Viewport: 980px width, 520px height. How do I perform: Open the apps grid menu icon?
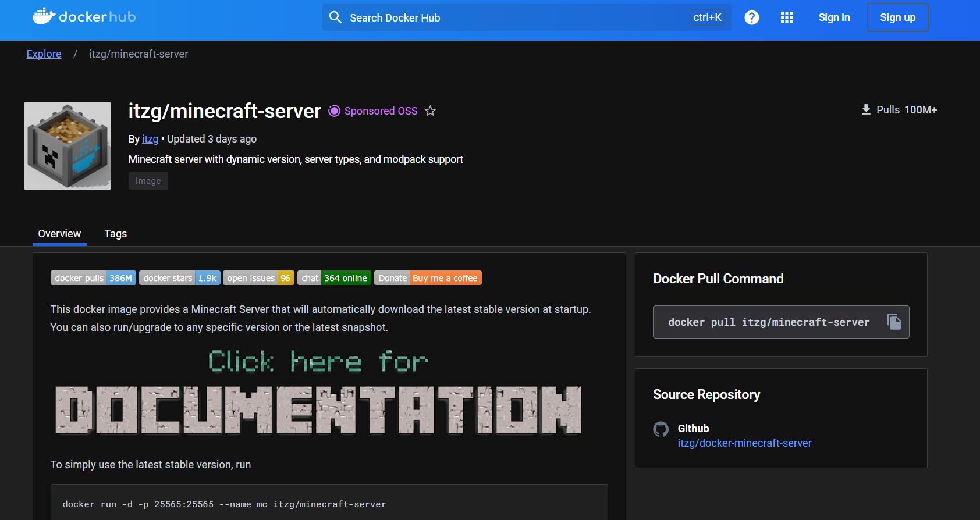coord(786,17)
